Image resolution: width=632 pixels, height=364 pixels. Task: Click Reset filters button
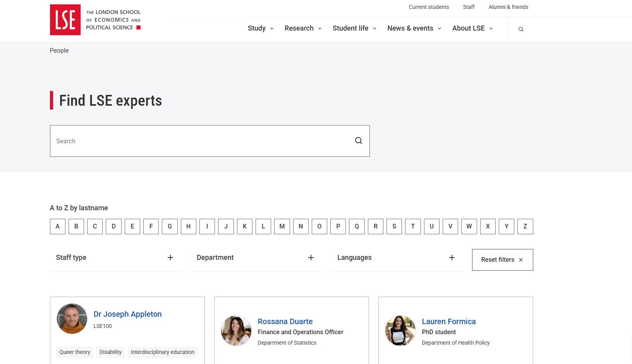point(502,260)
